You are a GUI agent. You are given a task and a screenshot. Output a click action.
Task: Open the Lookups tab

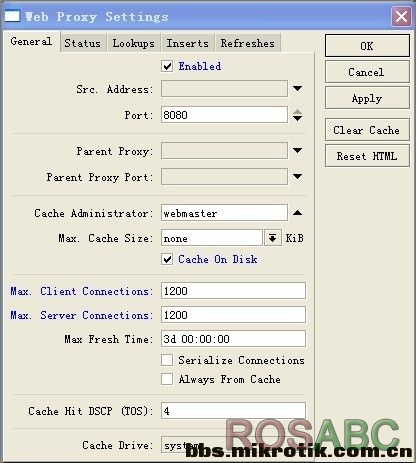(134, 43)
